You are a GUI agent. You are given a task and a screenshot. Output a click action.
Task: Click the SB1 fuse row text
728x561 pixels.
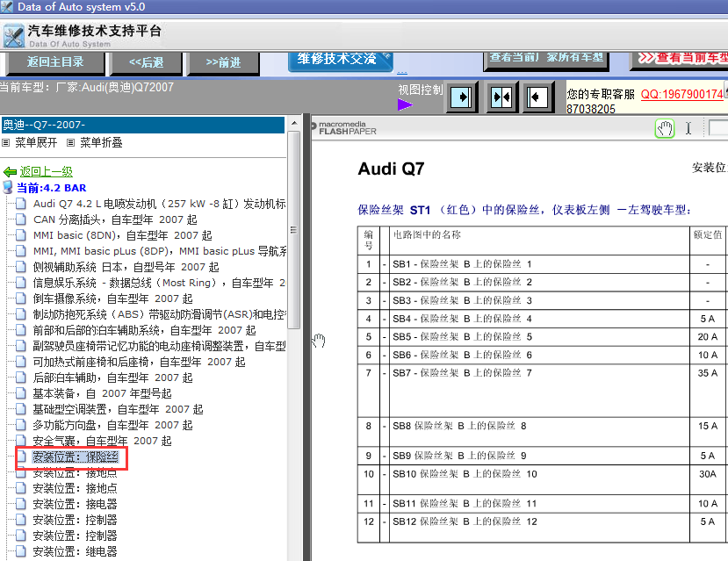[462, 264]
